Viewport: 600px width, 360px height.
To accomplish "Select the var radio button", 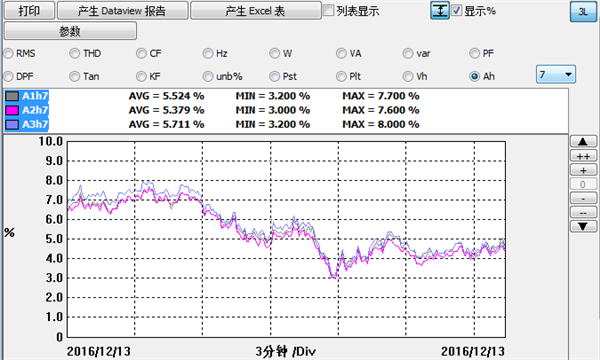I will [x=408, y=54].
